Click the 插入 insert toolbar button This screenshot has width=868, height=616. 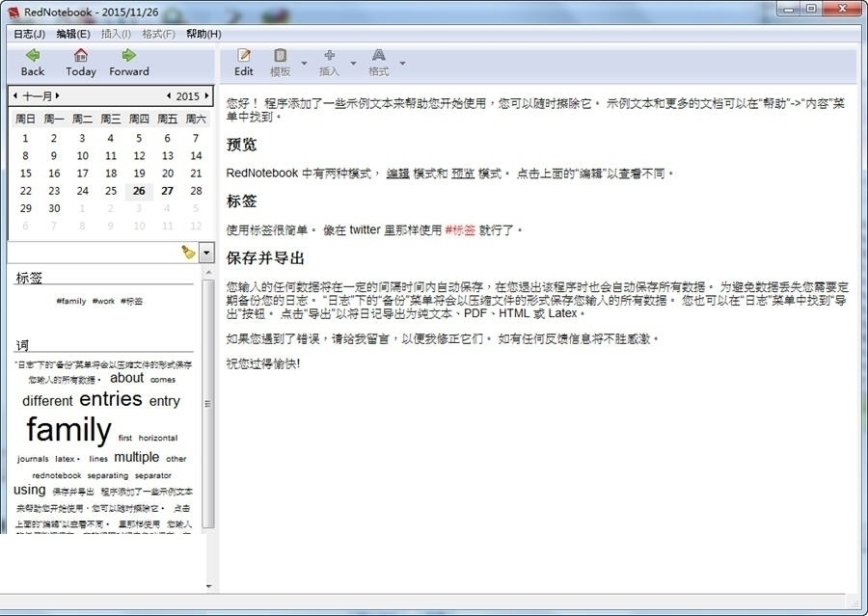[x=330, y=63]
